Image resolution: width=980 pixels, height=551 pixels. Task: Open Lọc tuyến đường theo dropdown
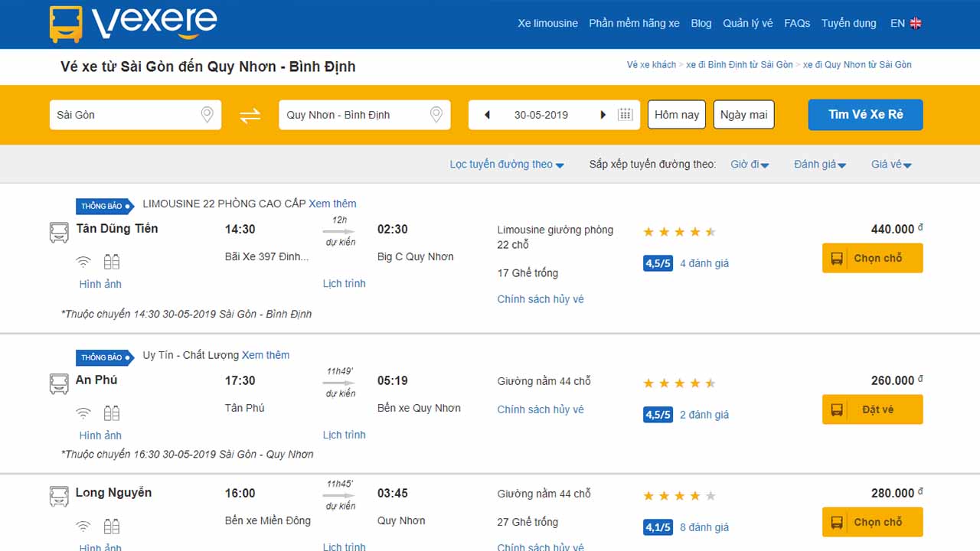507,165
